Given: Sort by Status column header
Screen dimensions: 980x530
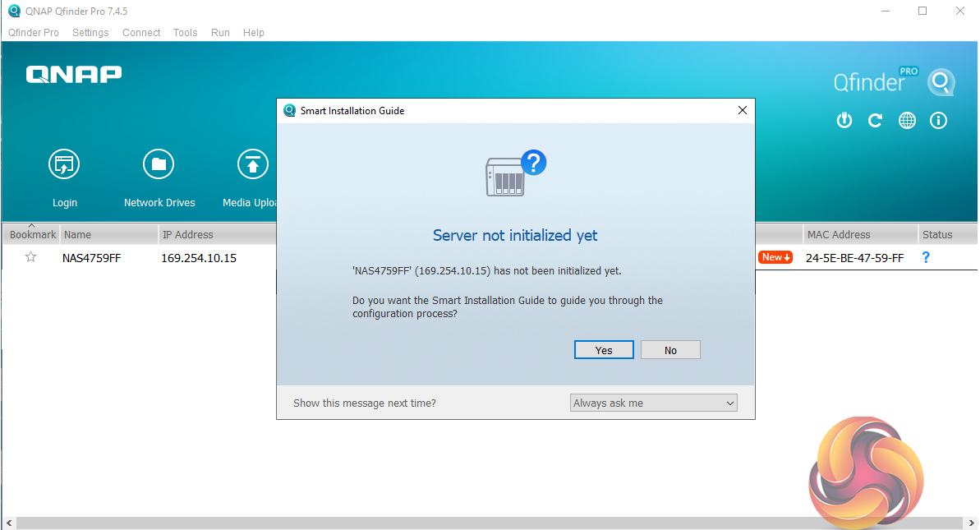Looking at the screenshot, I should tap(947, 234).
